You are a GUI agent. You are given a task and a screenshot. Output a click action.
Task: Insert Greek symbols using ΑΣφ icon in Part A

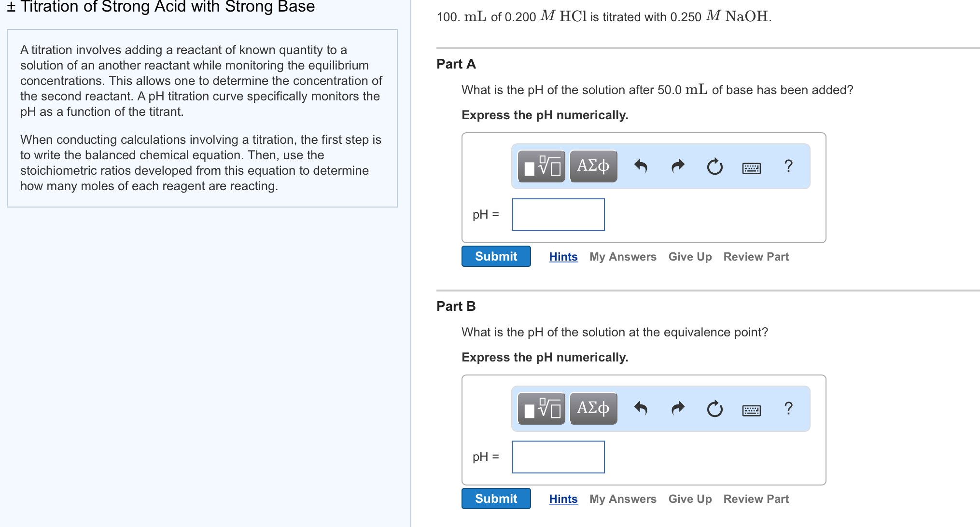tap(593, 166)
